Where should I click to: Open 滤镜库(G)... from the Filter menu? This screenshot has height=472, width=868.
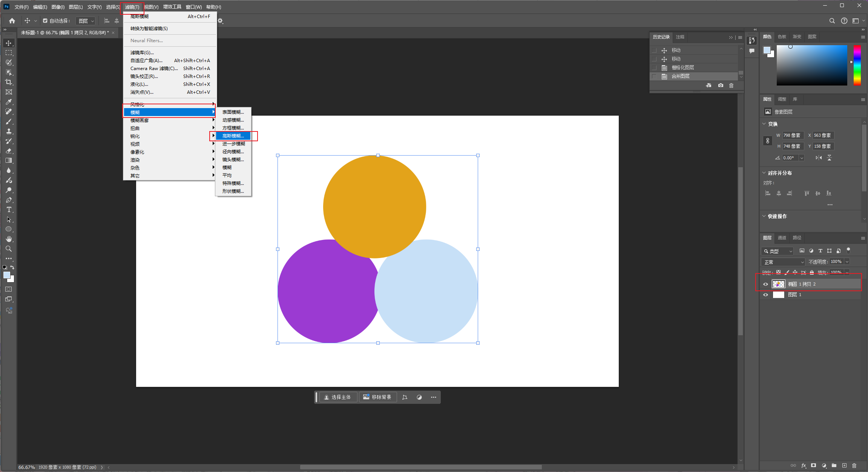click(142, 53)
